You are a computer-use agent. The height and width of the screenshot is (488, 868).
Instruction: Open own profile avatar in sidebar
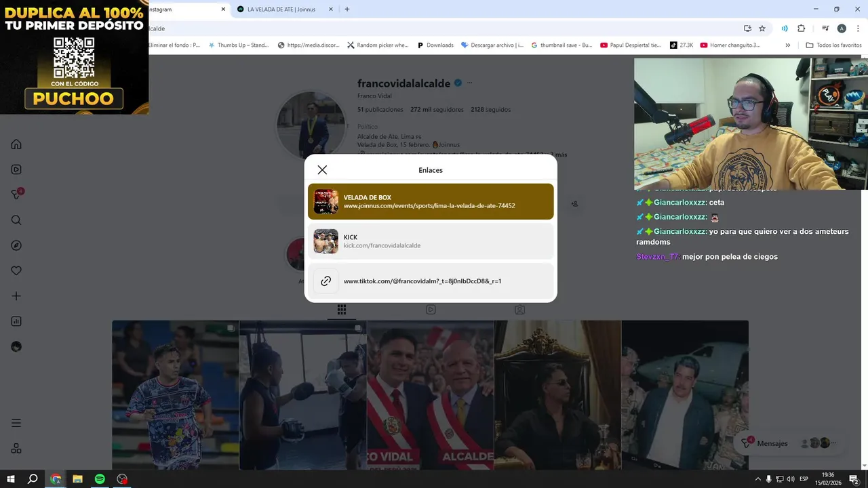[x=16, y=346]
